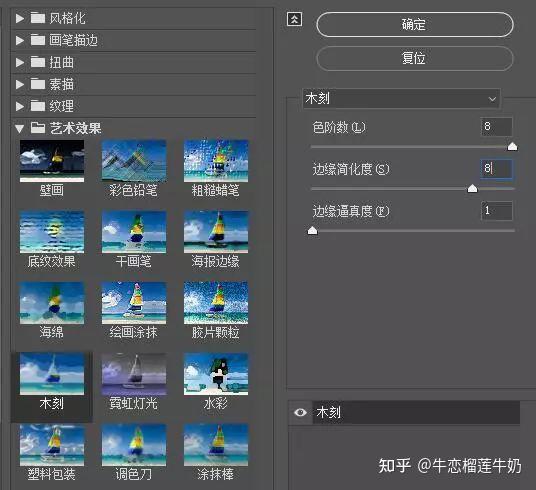Choose the 彩色铅笔 filter thumbnail
Image resolution: width=536 pixels, height=490 pixels.
(x=134, y=161)
